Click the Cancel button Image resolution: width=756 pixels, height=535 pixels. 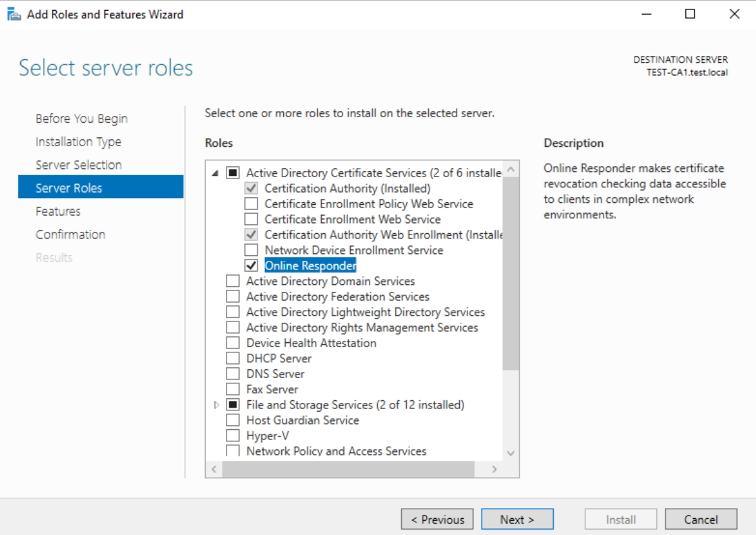click(701, 519)
